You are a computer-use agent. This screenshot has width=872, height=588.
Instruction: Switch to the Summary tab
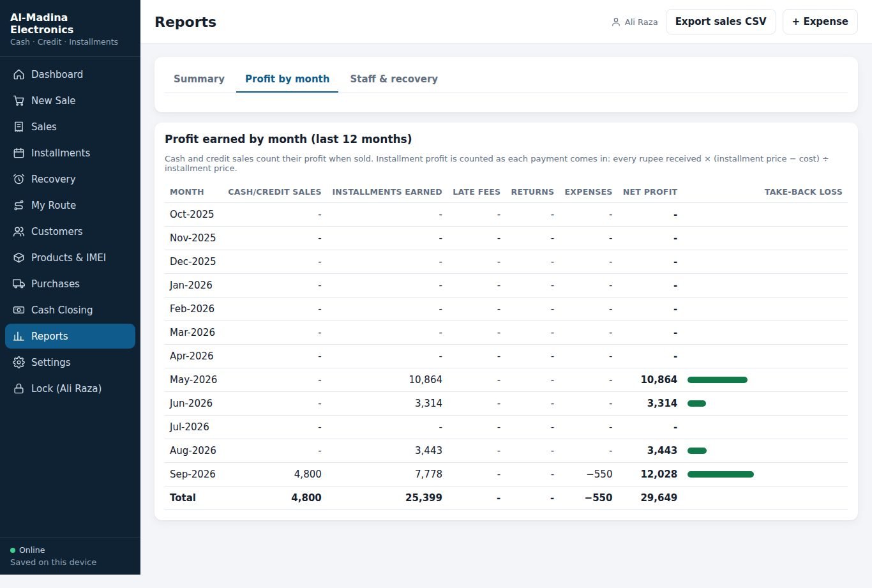click(199, 79)
